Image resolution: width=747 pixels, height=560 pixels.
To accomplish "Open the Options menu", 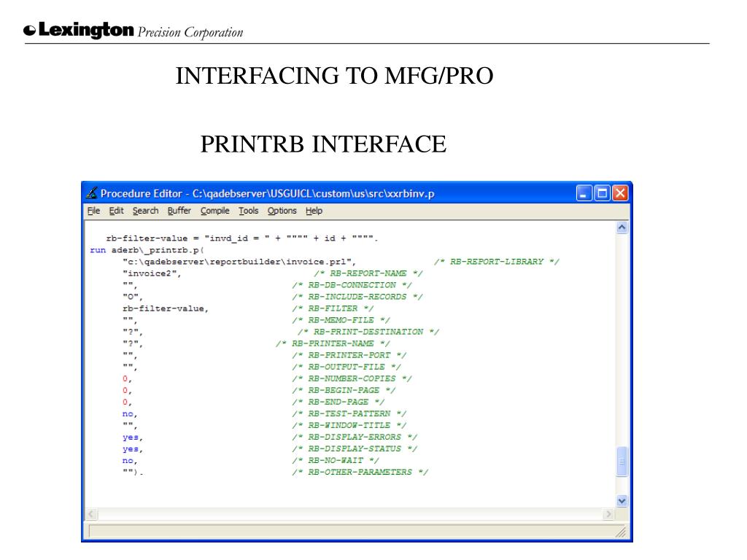I will [x=282, y=211].
